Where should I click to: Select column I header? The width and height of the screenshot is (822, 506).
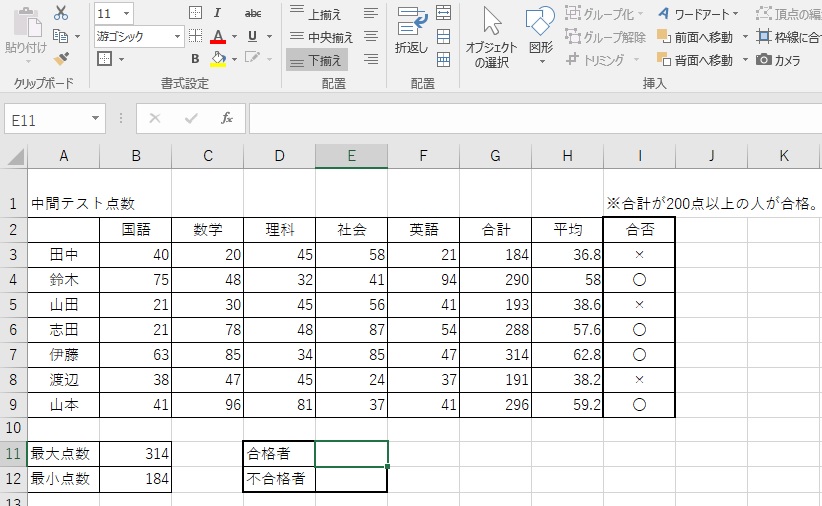click(640, 156)
